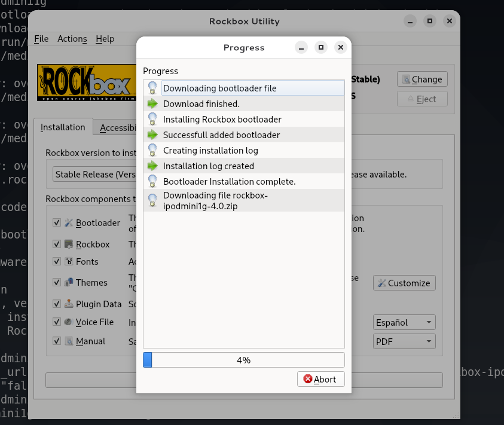Click the Fonts component icon

[69, 262]
